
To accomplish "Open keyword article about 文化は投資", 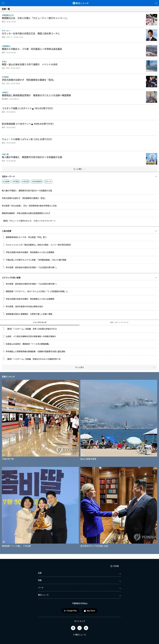I will (29, 206).
